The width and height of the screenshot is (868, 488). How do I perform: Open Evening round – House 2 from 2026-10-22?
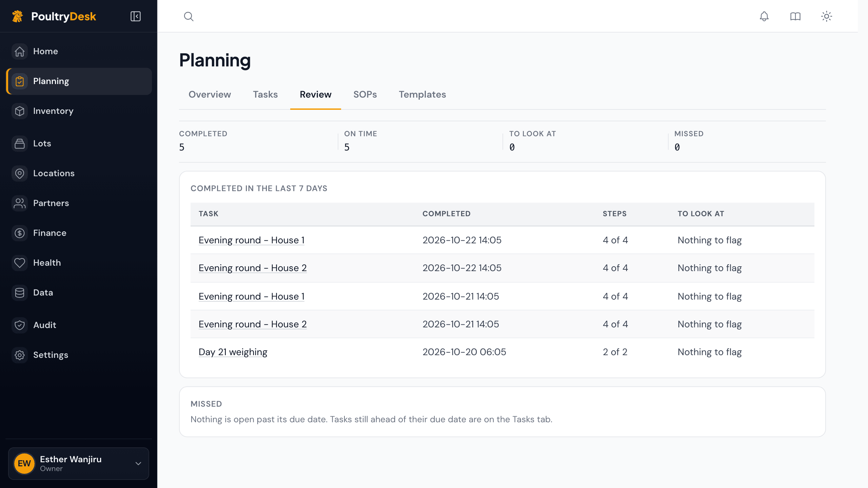253,268
